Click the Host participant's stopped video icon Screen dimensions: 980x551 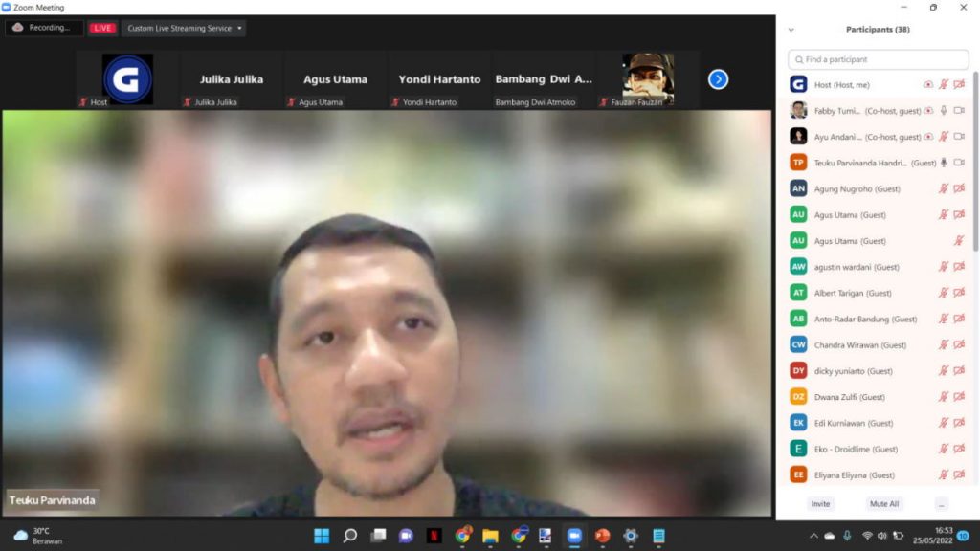958,85
